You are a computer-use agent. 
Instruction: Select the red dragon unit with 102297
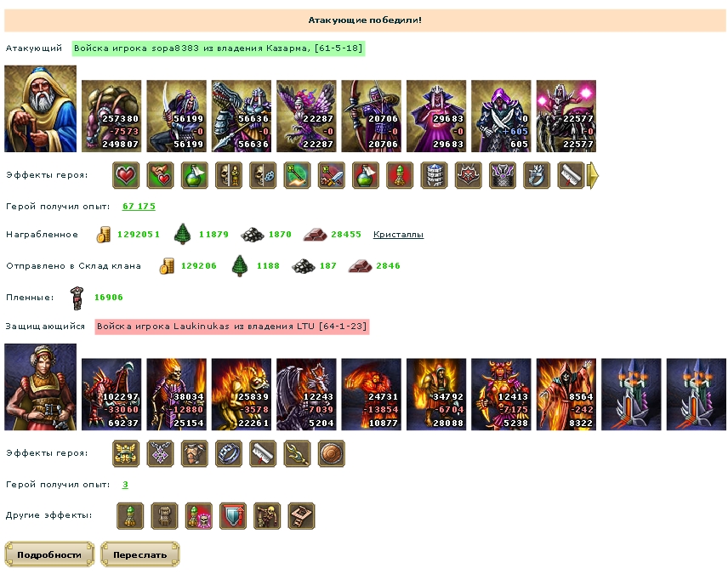(x=111, y=395)
